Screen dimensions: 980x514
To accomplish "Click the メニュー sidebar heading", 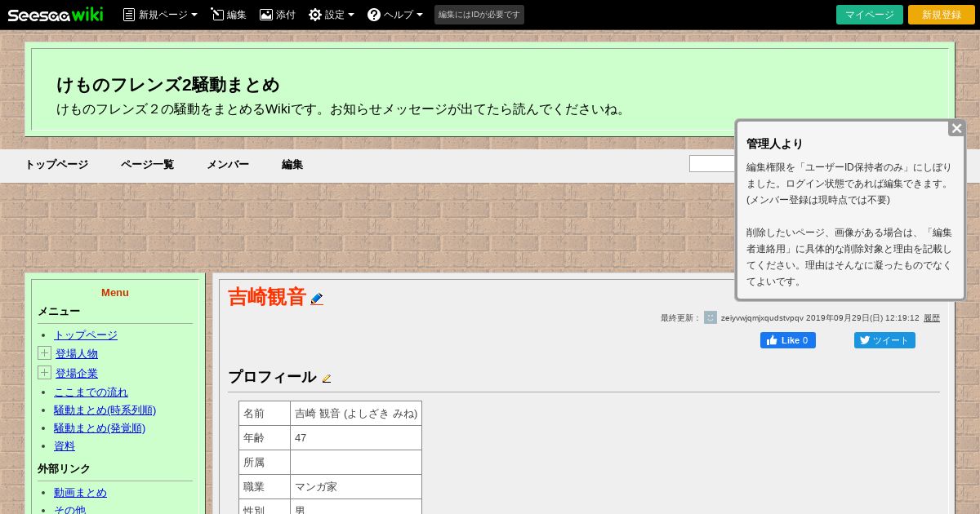I will point(59,311).
